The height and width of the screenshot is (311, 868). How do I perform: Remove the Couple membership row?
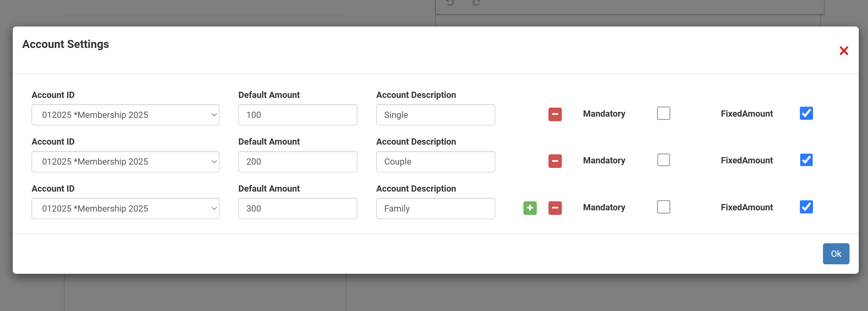[x=555, y=161]
